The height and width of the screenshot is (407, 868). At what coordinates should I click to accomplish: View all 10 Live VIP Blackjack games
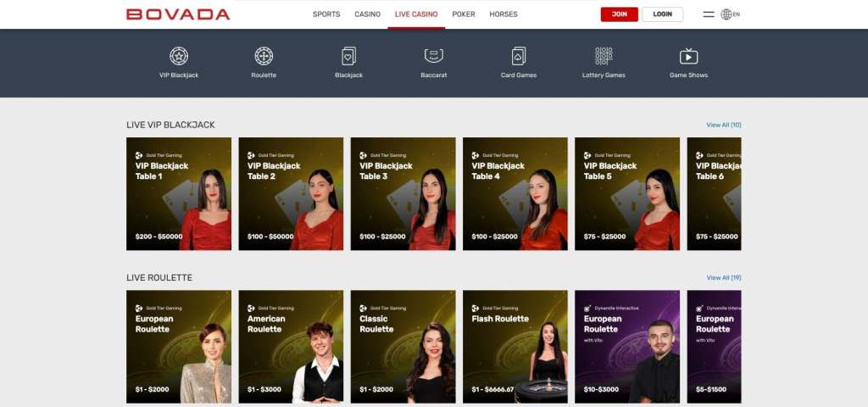[x=724, y=125]
